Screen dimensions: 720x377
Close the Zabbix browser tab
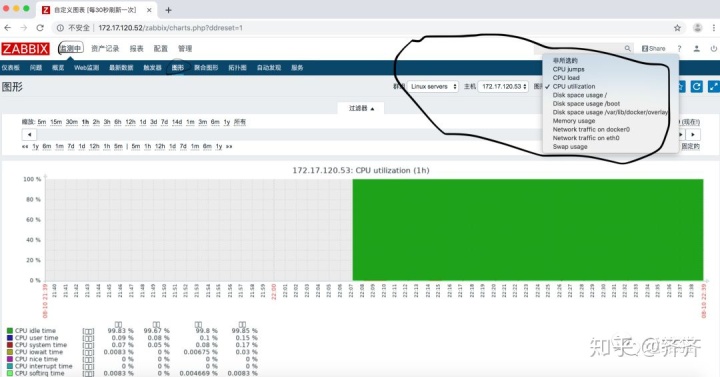coord(149,10)
